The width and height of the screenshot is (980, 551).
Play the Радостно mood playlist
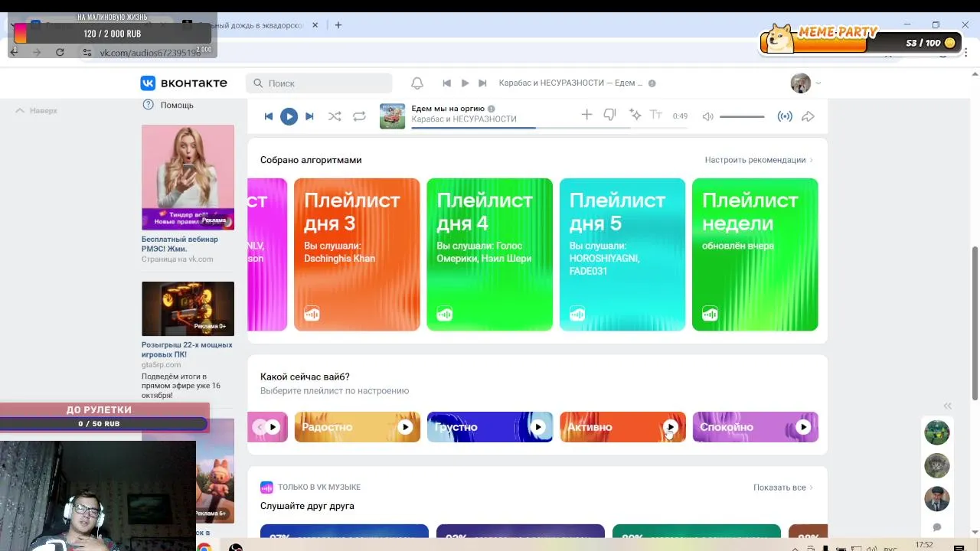pyautogui.click(x=405, y=427)
